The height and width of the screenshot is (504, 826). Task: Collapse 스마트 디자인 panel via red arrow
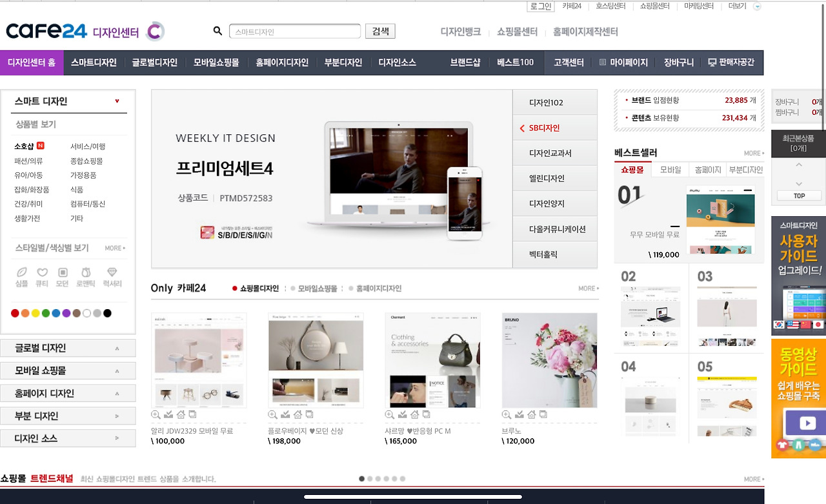[x=117, y=101]
